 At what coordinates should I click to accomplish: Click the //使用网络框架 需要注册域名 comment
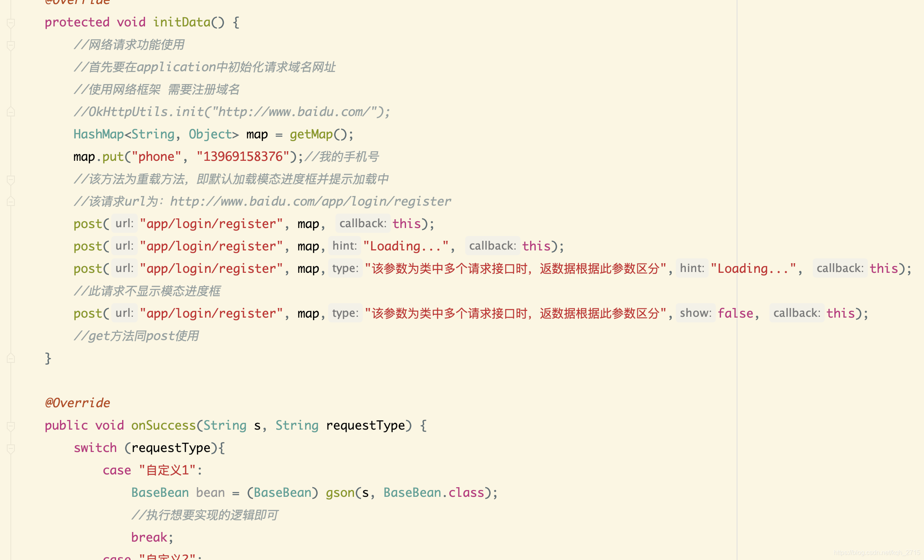(x=157, y=89)
